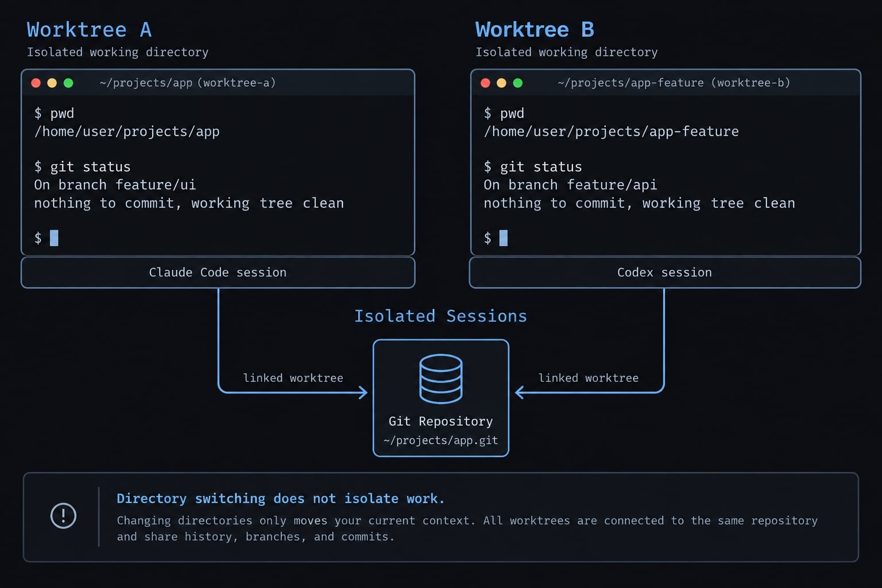Click the '$ pwd' line in worktree-a terminal
This screenshot has height=588, width=882.
[x=54, y=113]
